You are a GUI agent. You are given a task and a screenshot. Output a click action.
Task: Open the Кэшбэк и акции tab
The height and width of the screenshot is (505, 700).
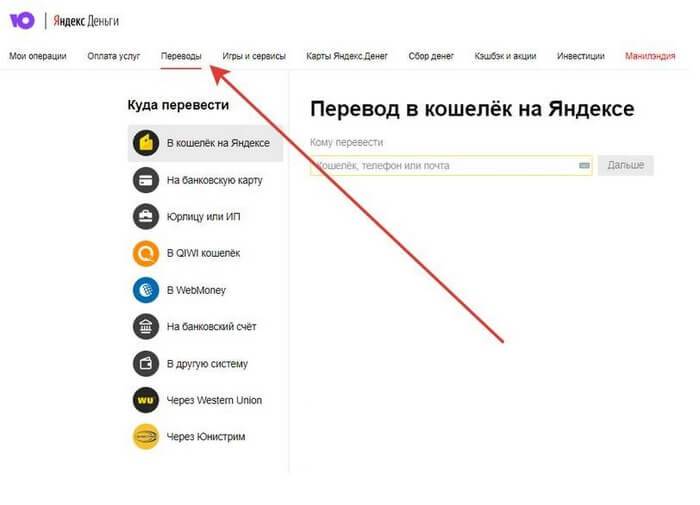pos(506,56)
